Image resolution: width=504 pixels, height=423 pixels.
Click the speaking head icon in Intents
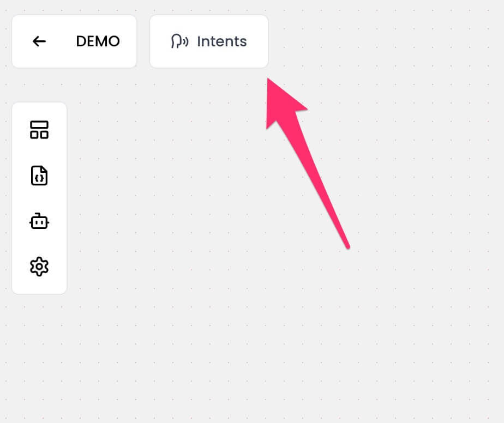pos(179,41)
